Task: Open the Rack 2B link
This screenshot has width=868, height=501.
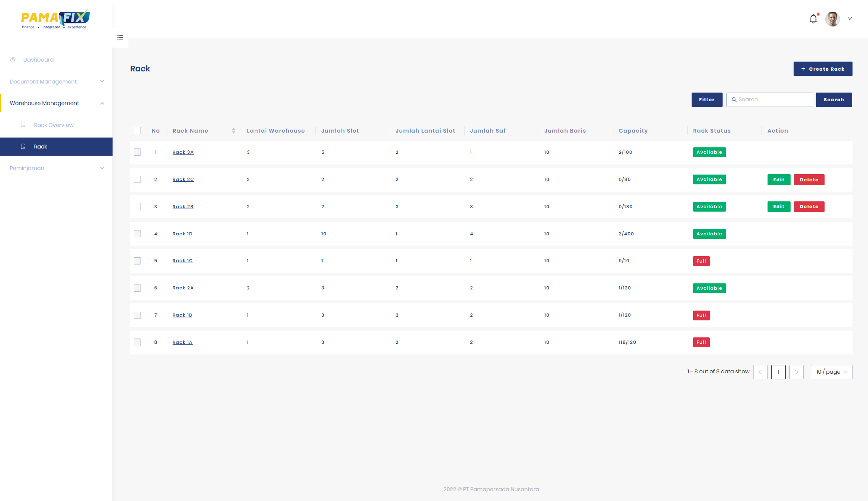Action: pyautogui.click(x=183, y=207)
